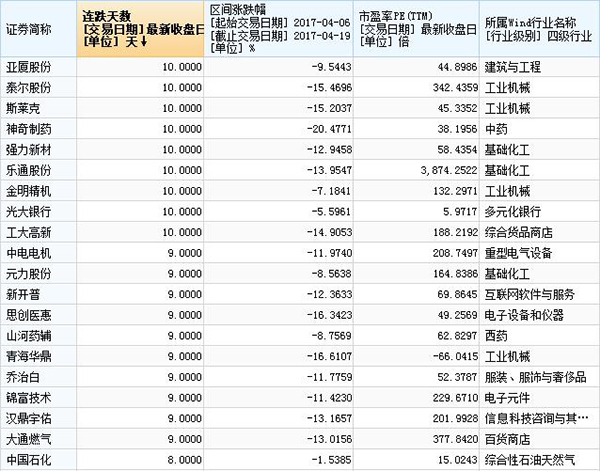600x471 pixels.
Task: Select the stock 锦富技术
Action: point(28,398)
